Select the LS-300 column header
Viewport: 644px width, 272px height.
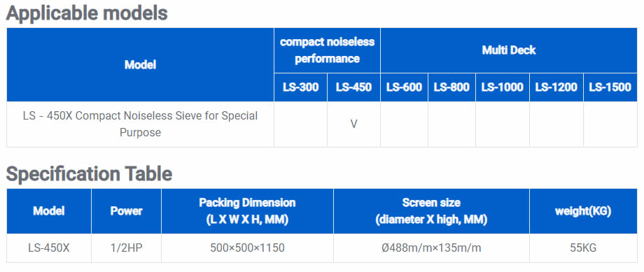coord(300,87)
